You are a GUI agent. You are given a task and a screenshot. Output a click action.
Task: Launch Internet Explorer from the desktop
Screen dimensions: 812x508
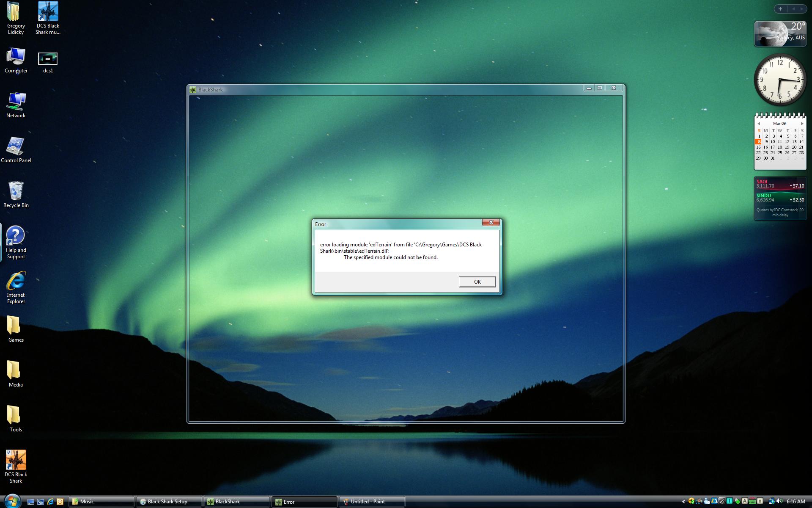point(16,288)
